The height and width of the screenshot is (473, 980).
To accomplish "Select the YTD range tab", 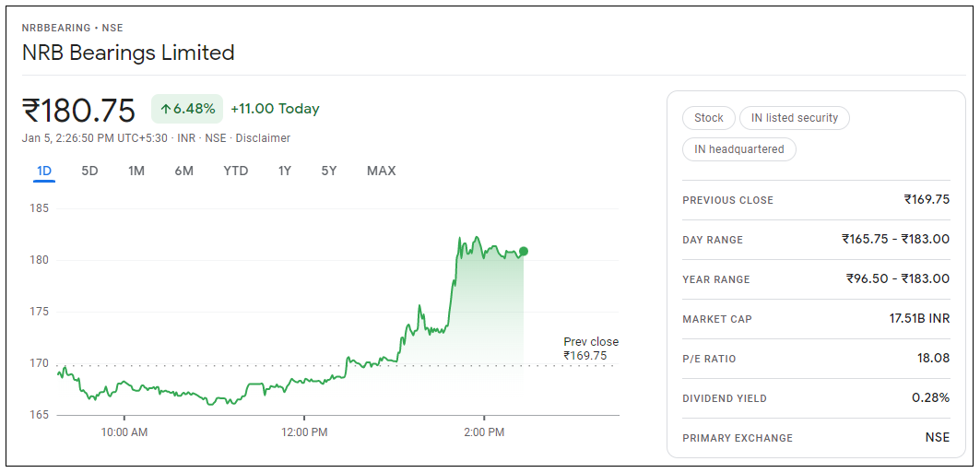I will click(x=236, y=171).
